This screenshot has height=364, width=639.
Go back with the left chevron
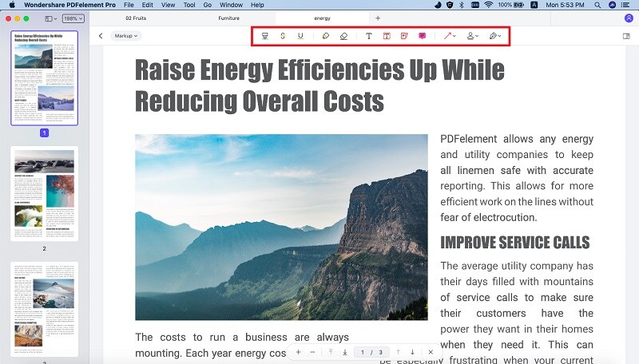pos(101,36)
